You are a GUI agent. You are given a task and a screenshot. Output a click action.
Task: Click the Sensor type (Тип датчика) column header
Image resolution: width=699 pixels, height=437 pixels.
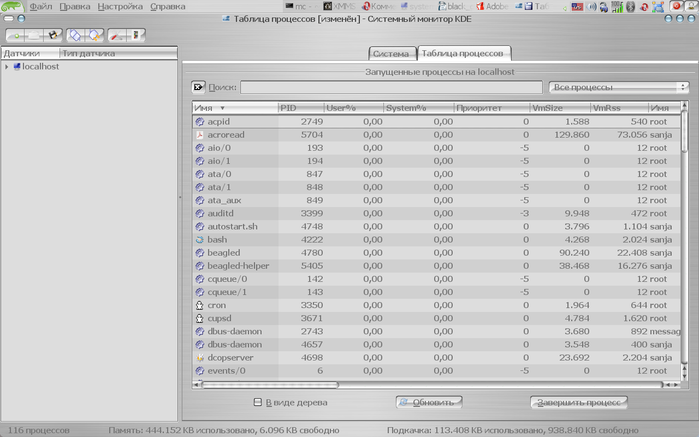(118, 54)
